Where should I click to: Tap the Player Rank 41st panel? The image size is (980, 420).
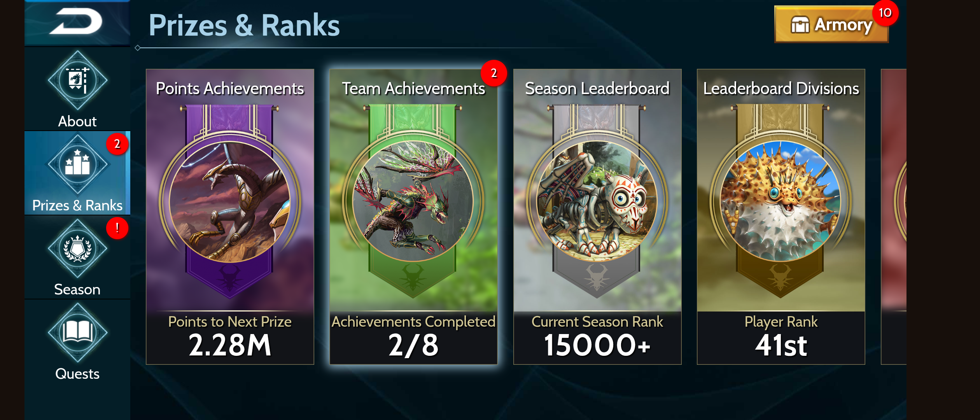click(781, 338)
